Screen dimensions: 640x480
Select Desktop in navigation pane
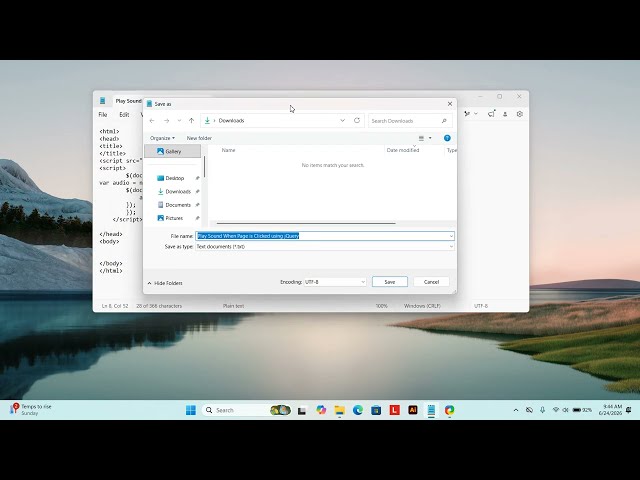pos(175,178)
